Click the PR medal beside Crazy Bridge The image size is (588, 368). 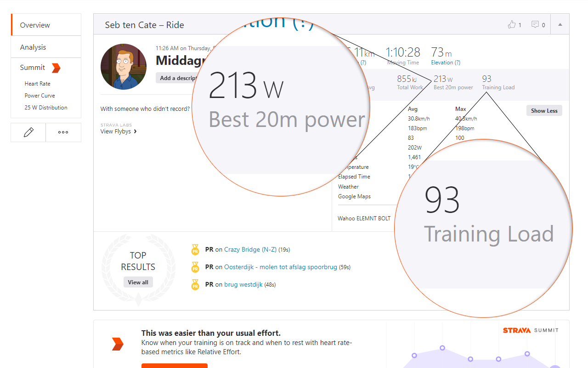pos(195,250)
